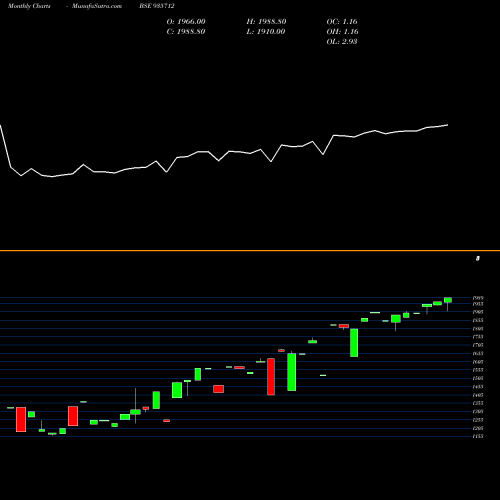Click the 1905 price axis label

click(478, 312)
